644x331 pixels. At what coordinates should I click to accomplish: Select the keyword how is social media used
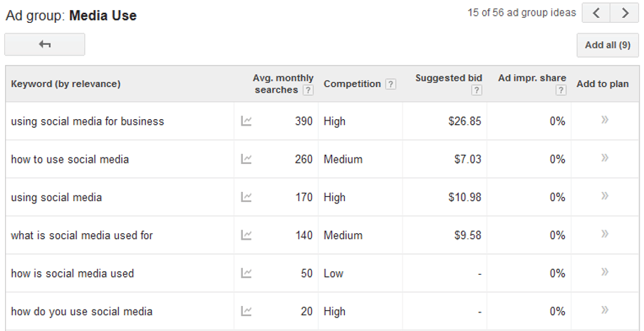pyautogui.click(x=72, y=273)
